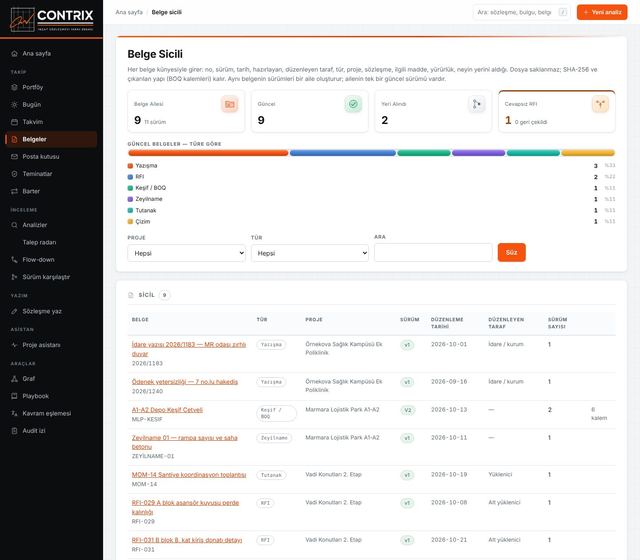This screenshot has width=640, height=560.
Task: Click the slash shortcut icon in search
Action: 563,12
